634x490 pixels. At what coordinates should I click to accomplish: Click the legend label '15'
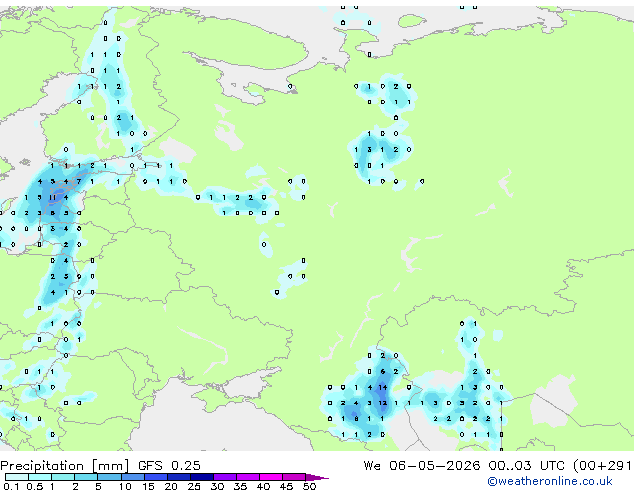point(148,486)
